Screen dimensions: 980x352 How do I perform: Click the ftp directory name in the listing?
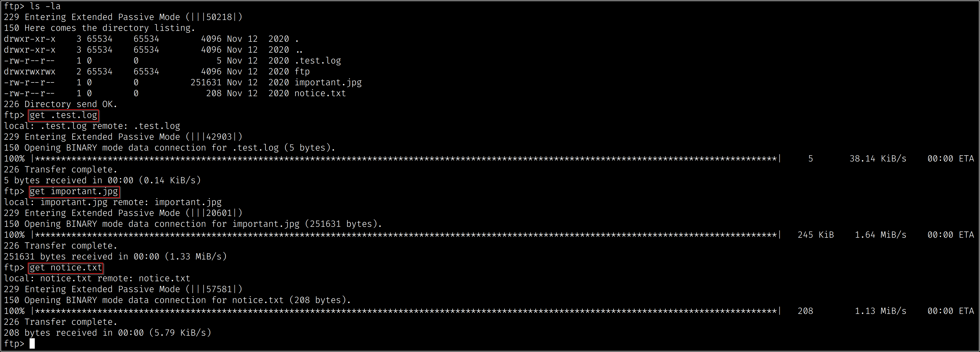click(302, 72)
